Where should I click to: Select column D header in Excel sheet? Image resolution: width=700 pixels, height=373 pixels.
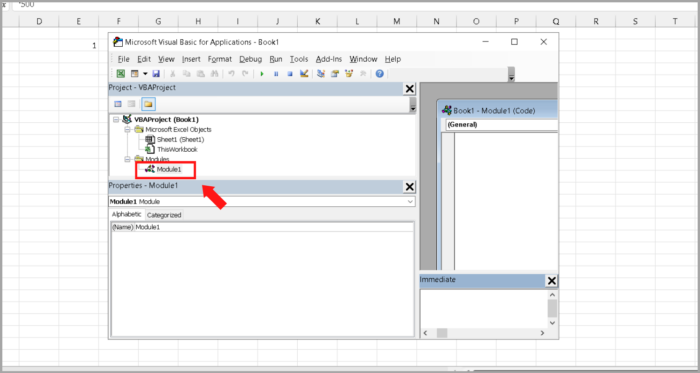click(39, 21)
